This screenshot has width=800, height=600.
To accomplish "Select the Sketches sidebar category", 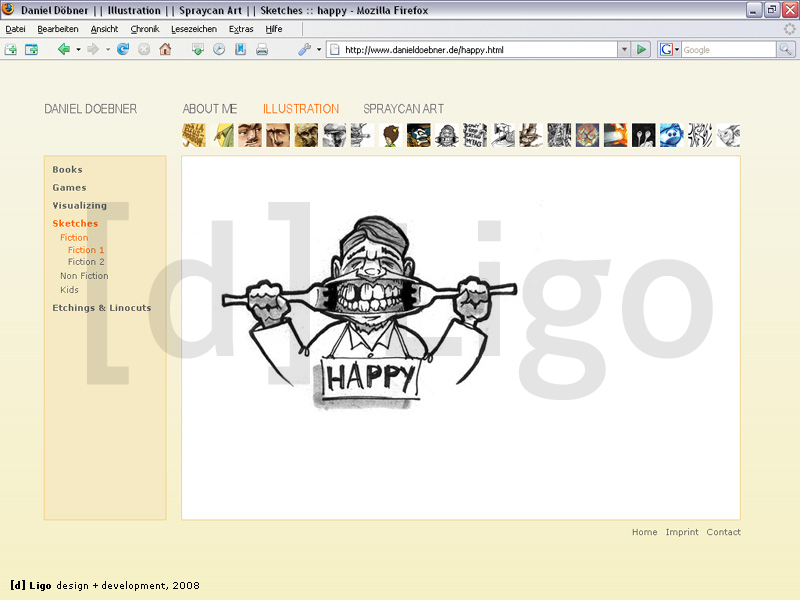I will pyautogui.click(x=75, y=223).
